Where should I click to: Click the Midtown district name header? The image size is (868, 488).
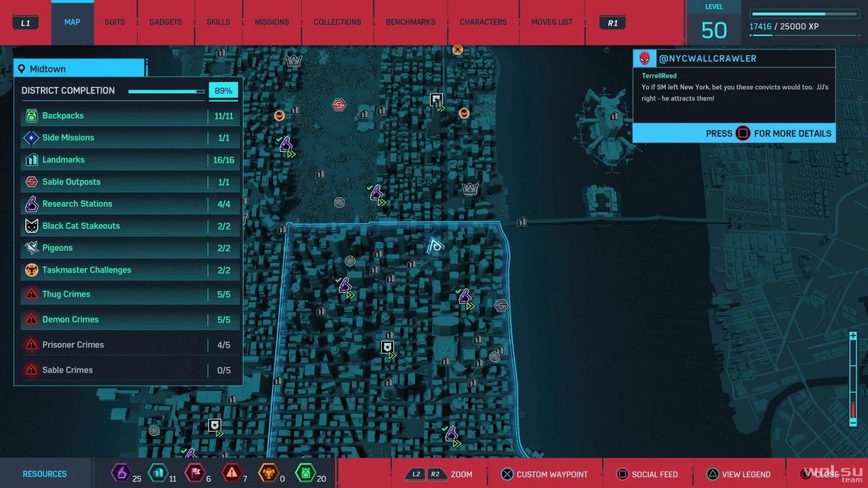coord(79,69)
